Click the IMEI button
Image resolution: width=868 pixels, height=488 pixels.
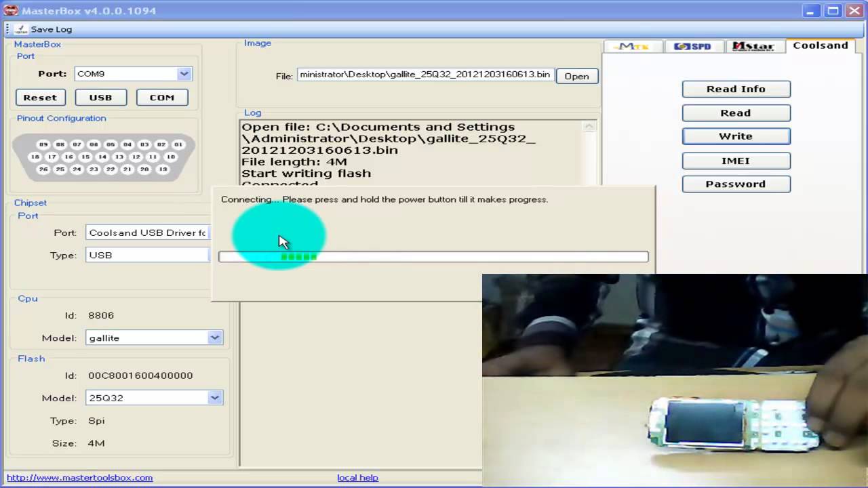click(x=736, y=161)
